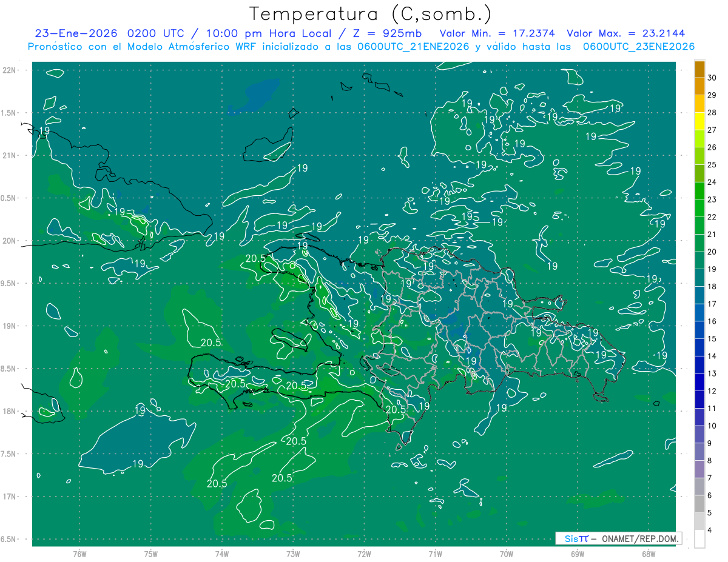This screenshot has height=562, width=728.
Task: Pick the purple color bar segment between 7 and 8
Action: 699,469
